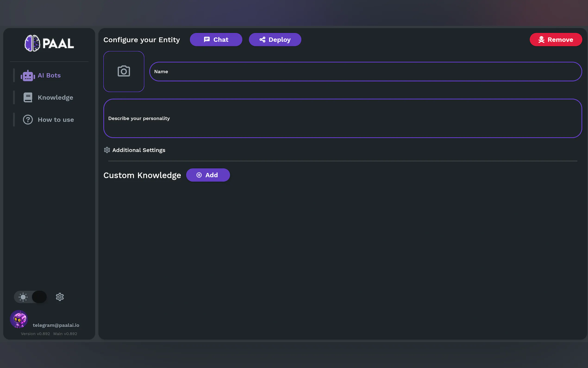Viewport: 588px width, 368px height.
Task: Focus the Name input field
Action: 365,72
